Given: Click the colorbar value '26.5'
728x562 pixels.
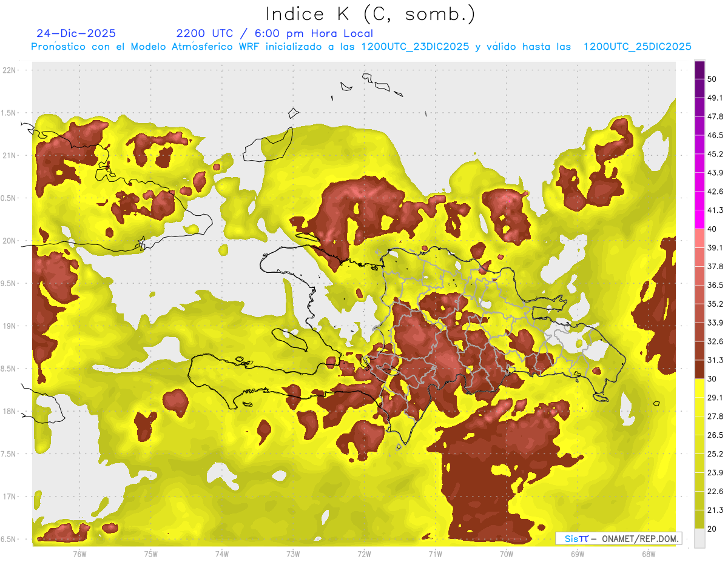Looking at the screenshot, I should pos(715,435).
